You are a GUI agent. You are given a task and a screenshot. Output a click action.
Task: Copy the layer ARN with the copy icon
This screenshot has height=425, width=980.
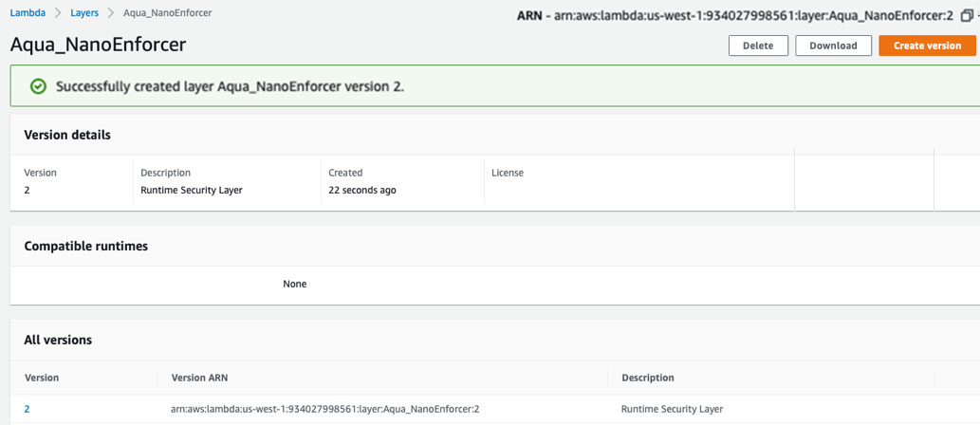[x=967, y=15]
